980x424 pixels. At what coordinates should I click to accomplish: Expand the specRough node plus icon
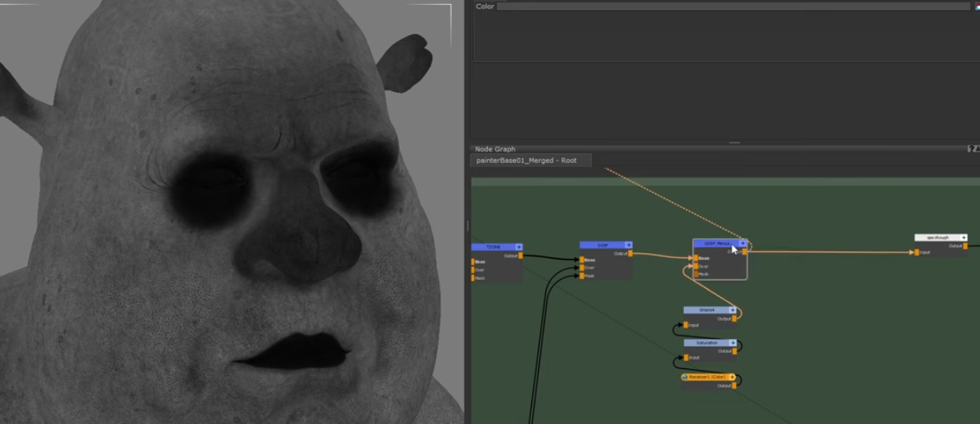coord(963,238)
